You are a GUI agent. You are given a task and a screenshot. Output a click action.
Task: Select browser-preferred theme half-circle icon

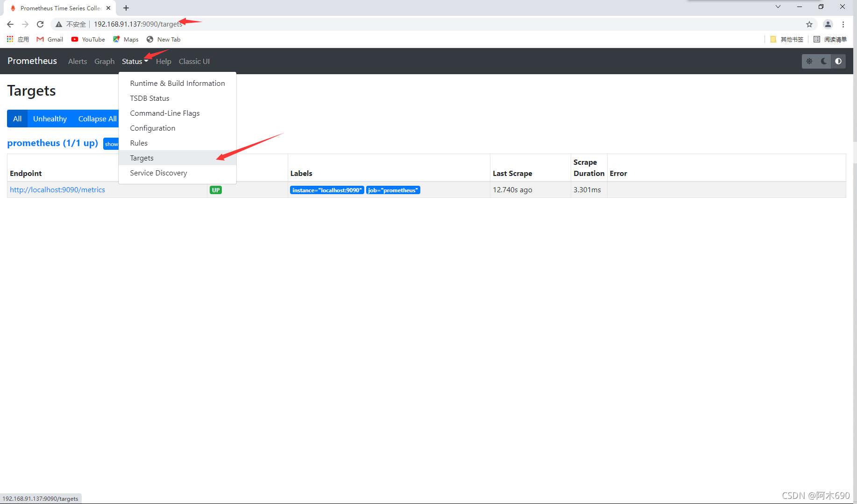(x=838, y=61)
